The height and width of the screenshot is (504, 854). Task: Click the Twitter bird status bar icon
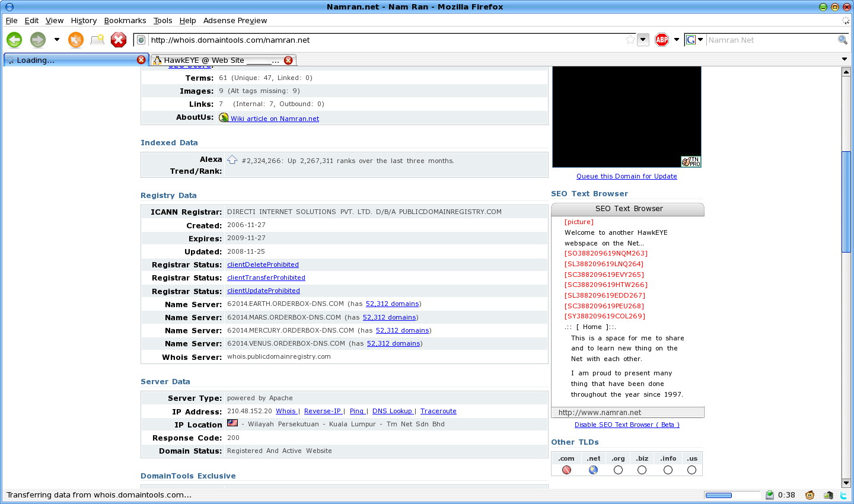coord(843,495)
